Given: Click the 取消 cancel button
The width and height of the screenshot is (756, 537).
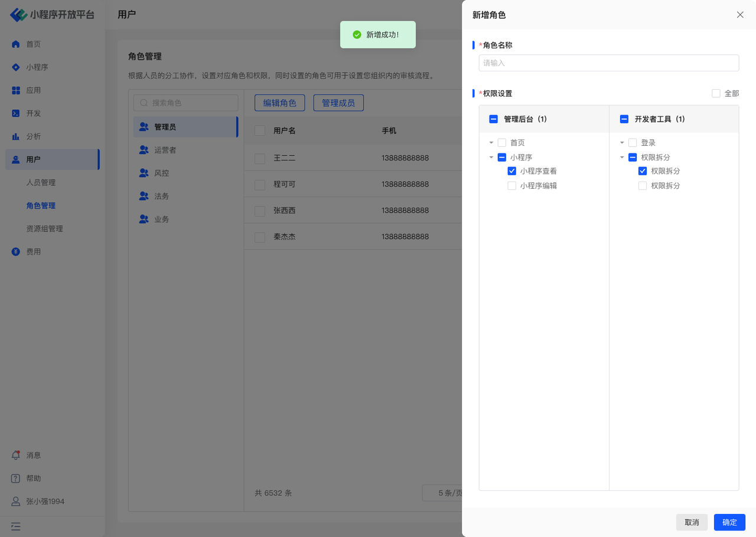Looking at the screenshot, I should [692, 522].
